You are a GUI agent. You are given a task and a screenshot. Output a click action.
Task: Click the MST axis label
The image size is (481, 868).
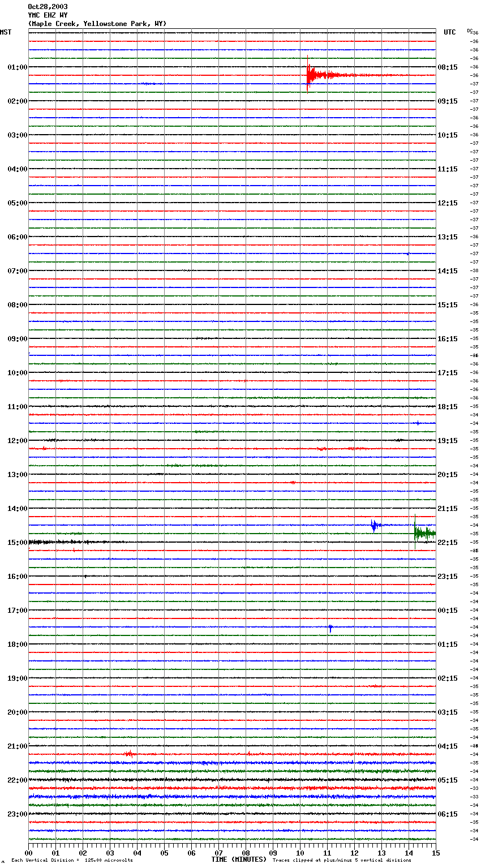[x=6, y=32]
